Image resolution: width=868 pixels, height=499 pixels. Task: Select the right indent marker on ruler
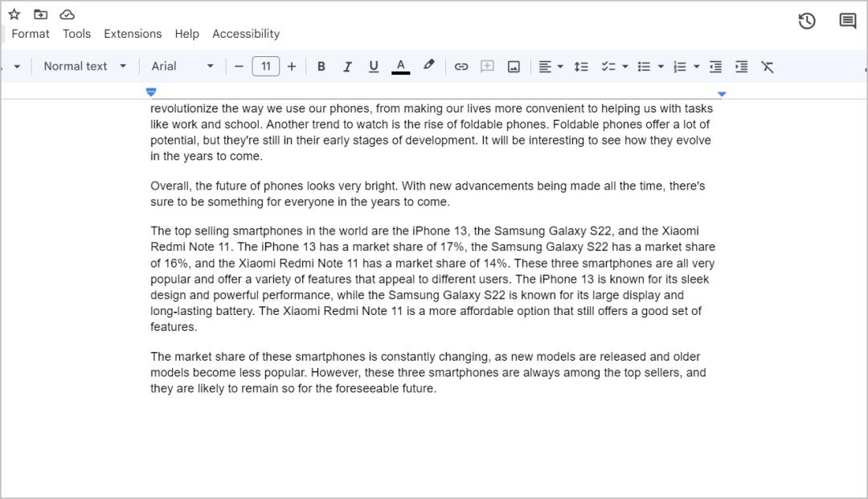click(x=721, y=94)
